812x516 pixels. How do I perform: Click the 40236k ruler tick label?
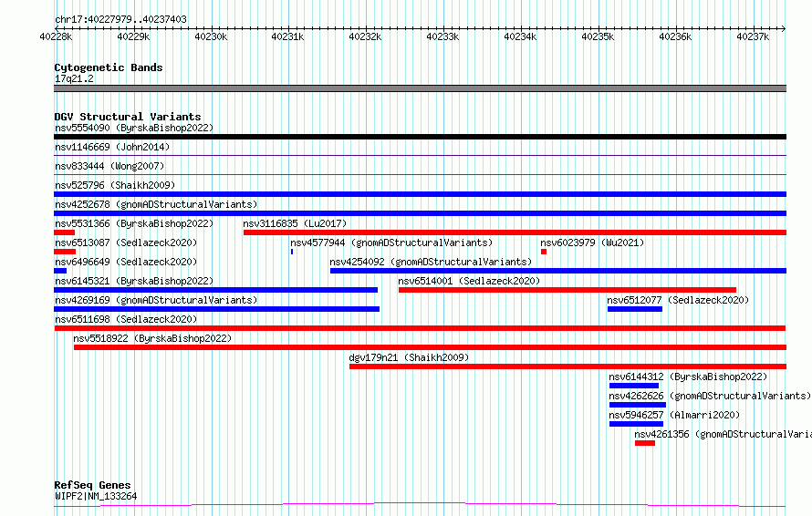pyautogui.click(x=675, y=36)
